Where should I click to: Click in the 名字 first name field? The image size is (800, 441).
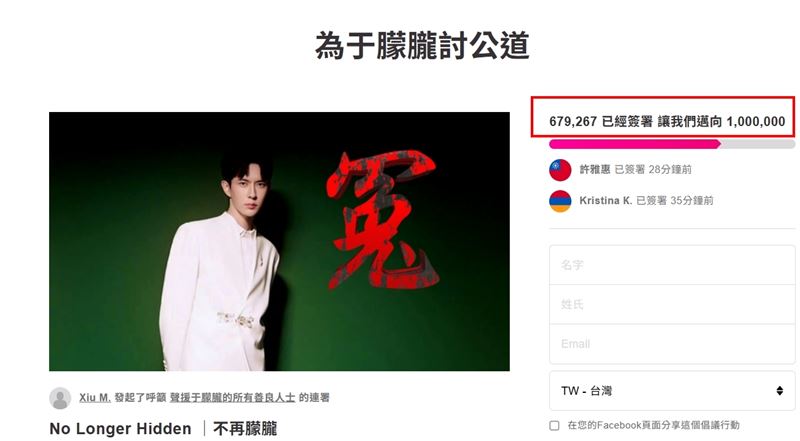(672, 265)
